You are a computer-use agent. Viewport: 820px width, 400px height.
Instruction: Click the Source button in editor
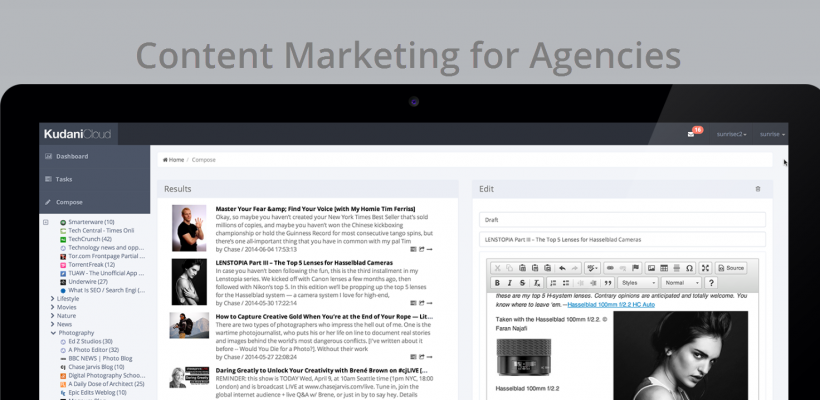tap(731, 268)
